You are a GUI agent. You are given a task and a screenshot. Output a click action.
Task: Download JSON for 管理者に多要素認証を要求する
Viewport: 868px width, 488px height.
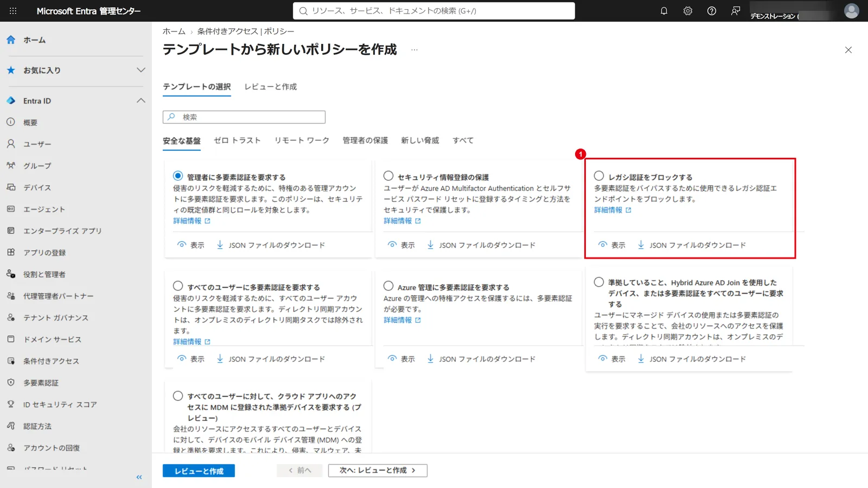(271, 245)
